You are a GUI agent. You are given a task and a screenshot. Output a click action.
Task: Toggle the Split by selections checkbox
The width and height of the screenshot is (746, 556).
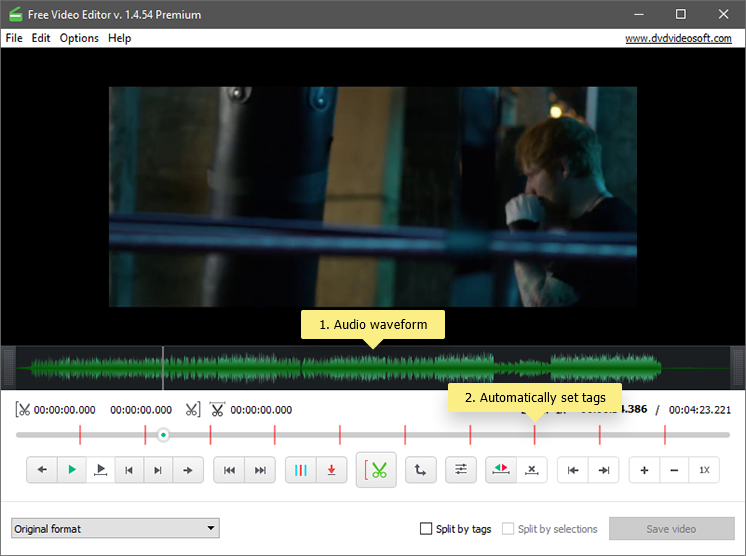pos(509,529)
